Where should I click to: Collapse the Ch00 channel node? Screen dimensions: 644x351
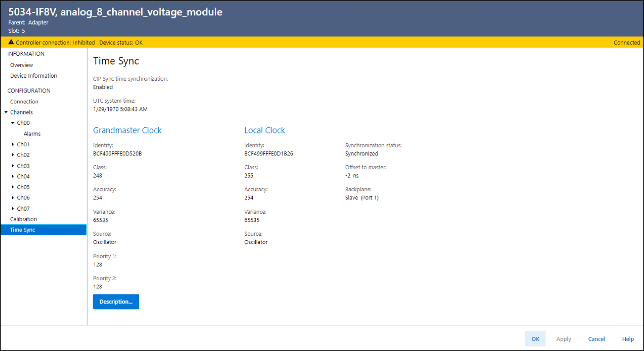(13, 123)
